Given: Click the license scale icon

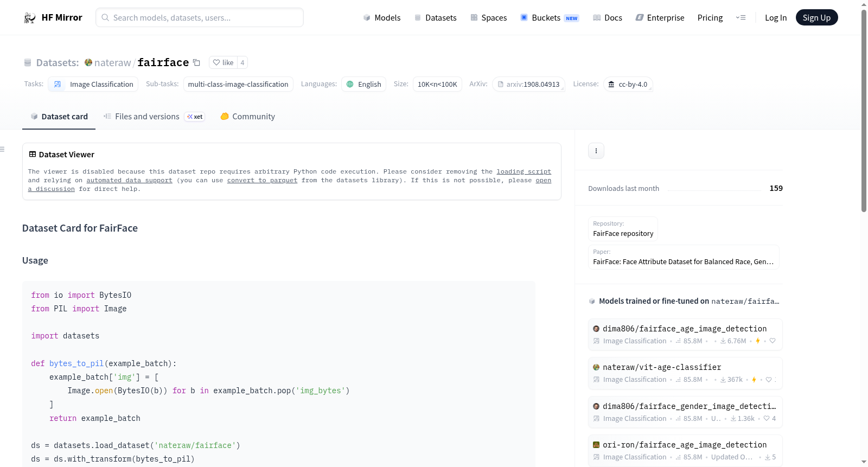Looking at the screenshot, I should [611, 84].
